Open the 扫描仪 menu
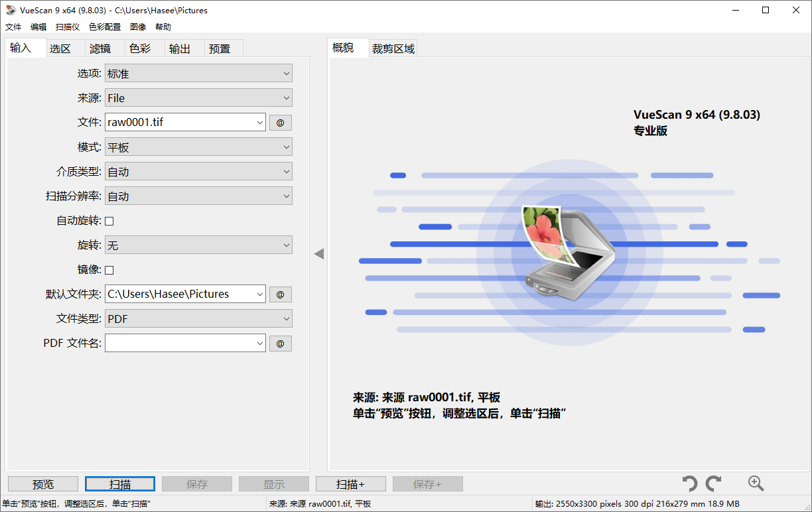This screenshot has width=812, height=512. tap(68, 27)
